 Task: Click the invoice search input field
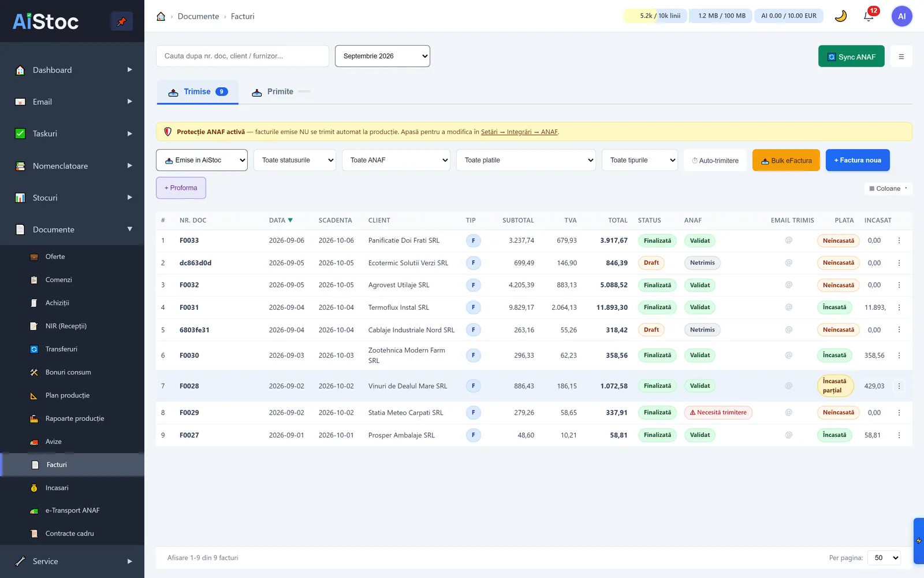click(243, 56)
